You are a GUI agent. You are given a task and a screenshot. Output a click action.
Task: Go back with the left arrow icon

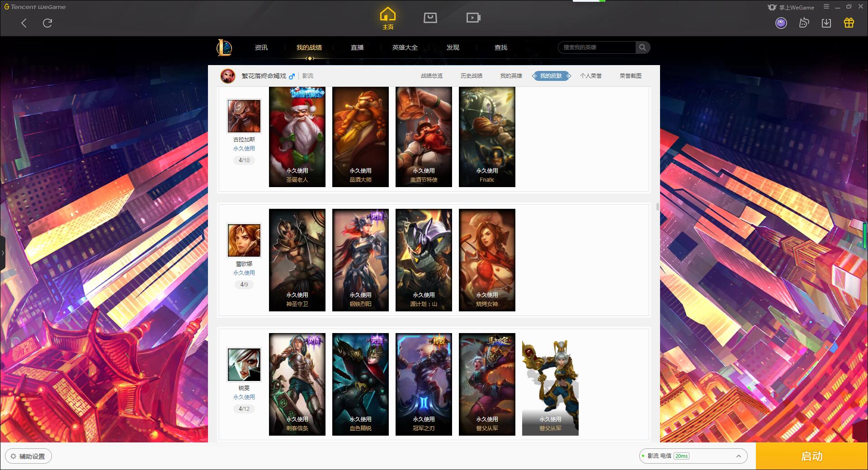pos(24,23)
